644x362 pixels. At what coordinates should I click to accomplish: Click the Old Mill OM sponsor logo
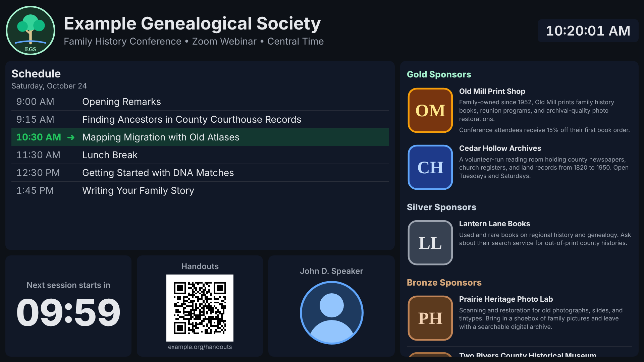coord(430,110)
